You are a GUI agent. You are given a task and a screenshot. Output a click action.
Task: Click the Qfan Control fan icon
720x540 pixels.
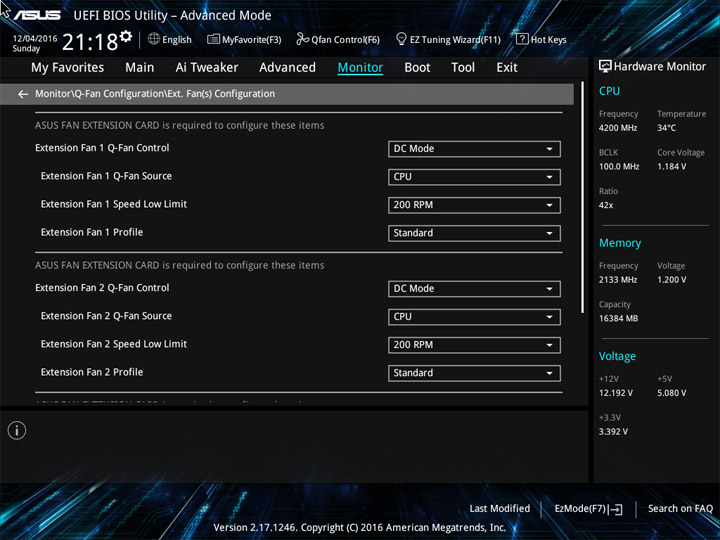302,39
